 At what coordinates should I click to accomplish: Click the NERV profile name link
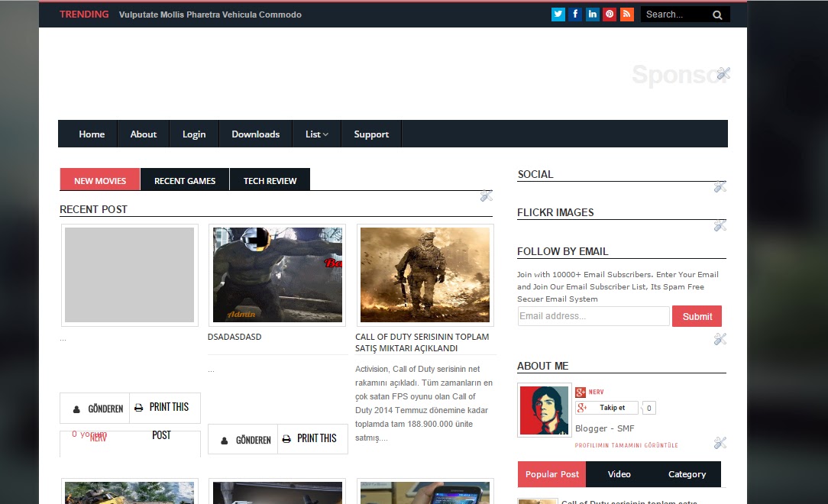click(x=597, y=392)
